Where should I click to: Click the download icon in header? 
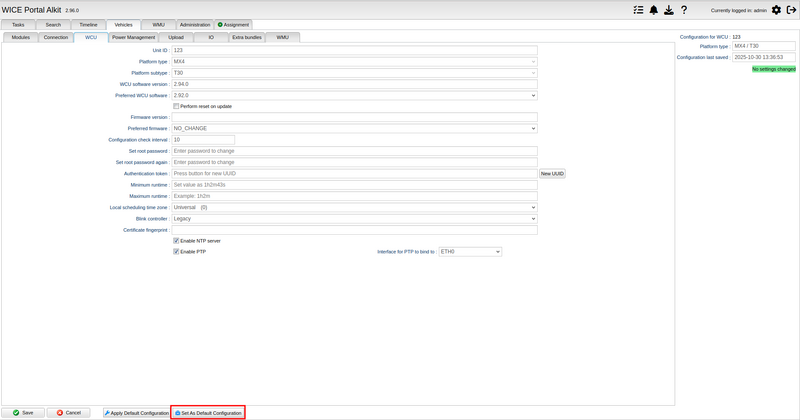(669, 10)
